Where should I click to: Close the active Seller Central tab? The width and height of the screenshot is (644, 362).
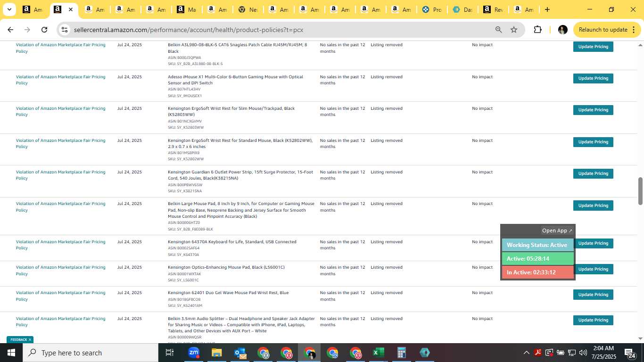pos(71,9)
